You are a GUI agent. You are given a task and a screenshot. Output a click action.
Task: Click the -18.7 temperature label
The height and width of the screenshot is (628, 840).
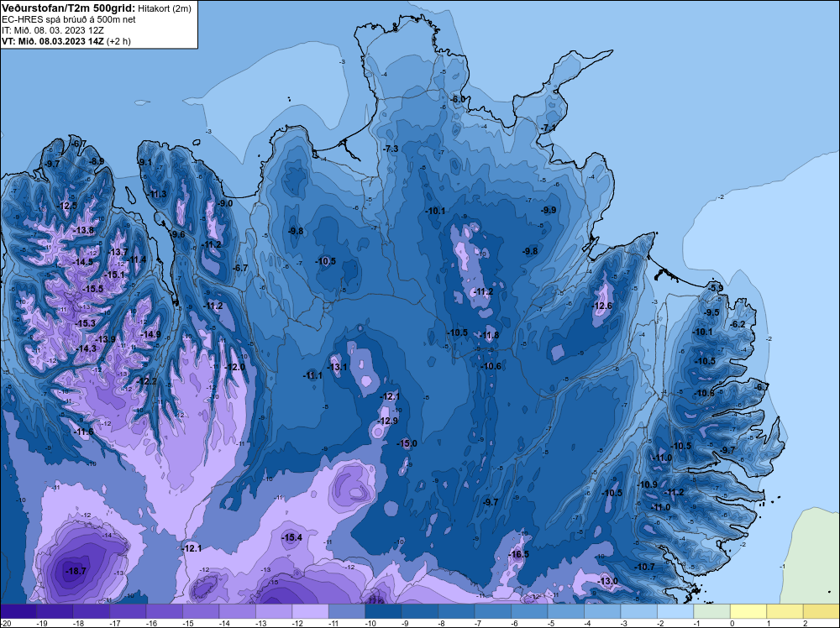tap(76, 571)
